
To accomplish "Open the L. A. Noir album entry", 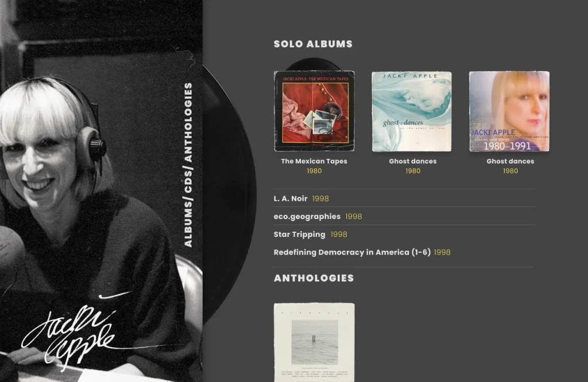I will pos(291,198).
